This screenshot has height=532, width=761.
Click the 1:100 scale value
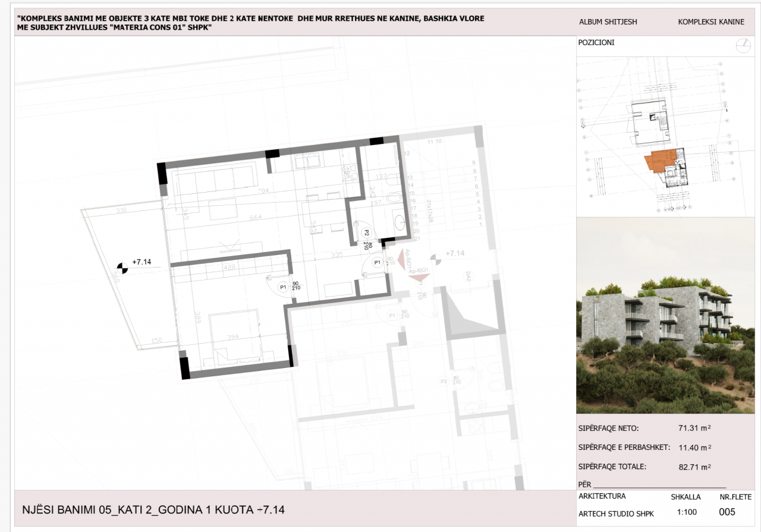pyautogui.click(x=687, y=512)
